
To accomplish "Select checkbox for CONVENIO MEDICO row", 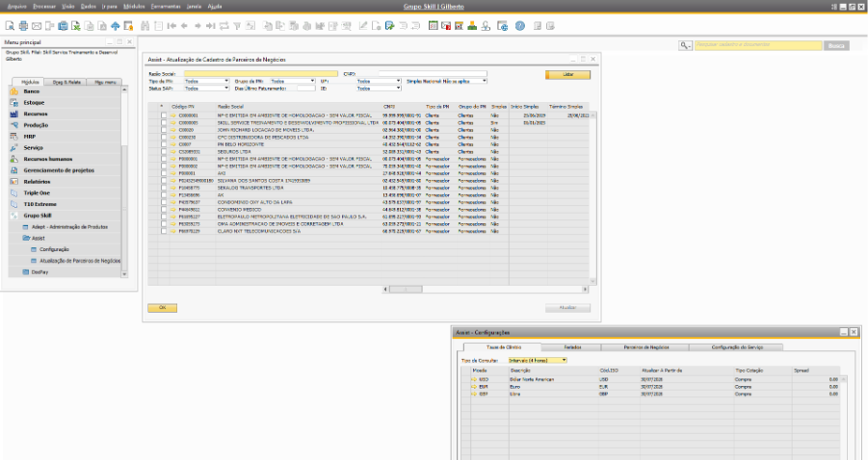I will (x=164, y=210).
